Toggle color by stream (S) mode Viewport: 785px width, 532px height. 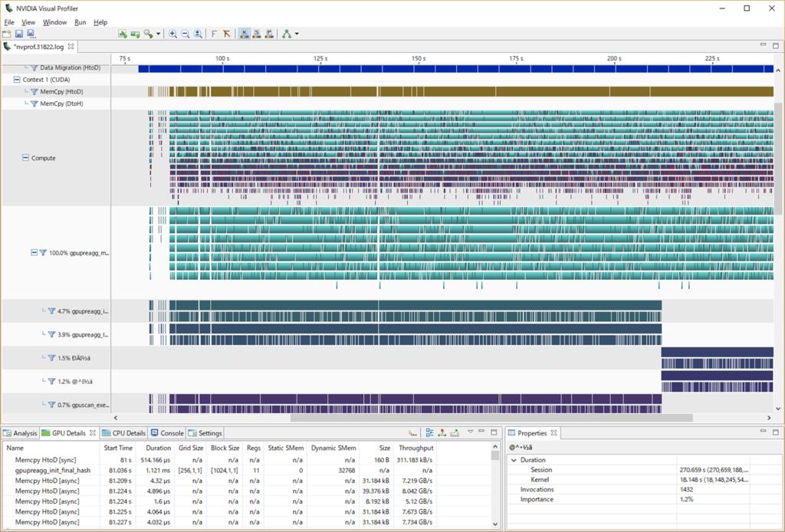coord(257,34)
